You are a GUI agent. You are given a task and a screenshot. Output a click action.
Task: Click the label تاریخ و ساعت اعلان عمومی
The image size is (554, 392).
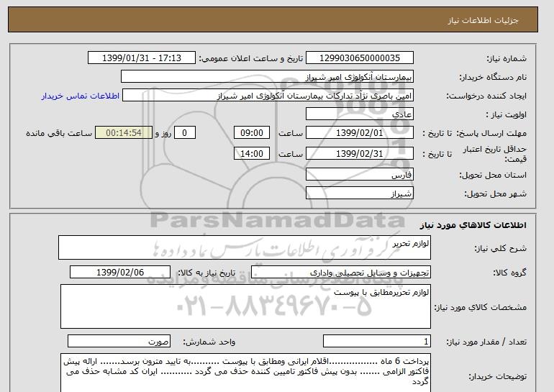(x=251, y=58)
